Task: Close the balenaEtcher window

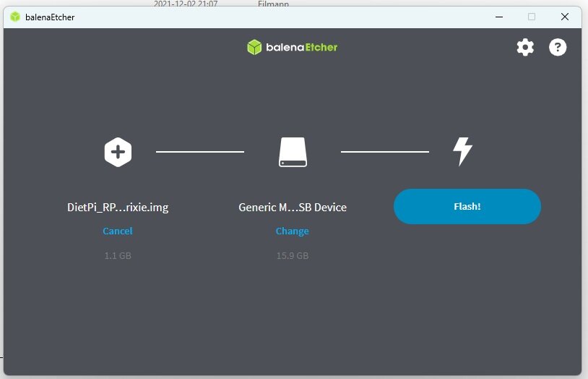Action: (565, 17)
